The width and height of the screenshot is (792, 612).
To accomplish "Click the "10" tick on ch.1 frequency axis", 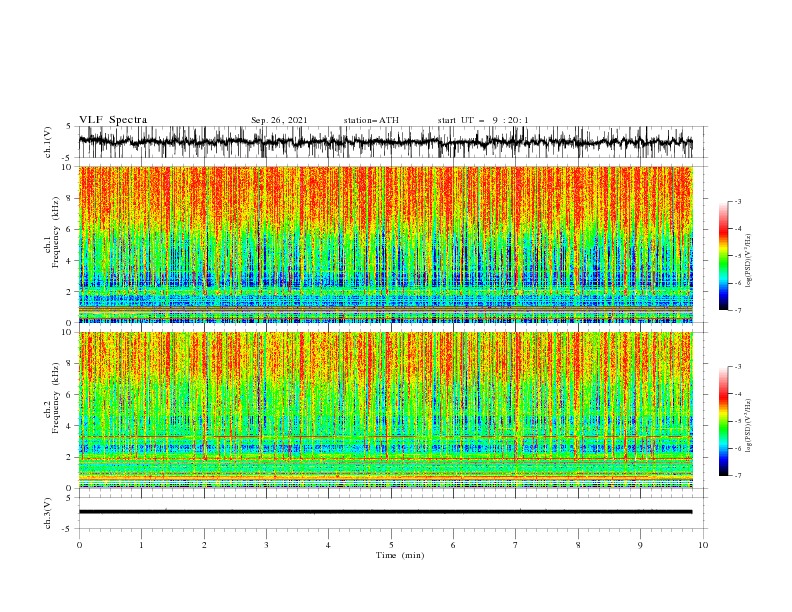I will pyautogui.click(x=67, y=167).
